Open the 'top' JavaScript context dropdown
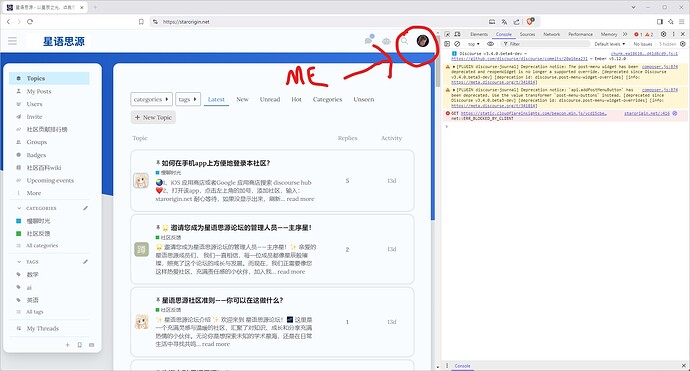Image resolution: width=690 pixels, height=371 pixels. click(x=473, y=44)
